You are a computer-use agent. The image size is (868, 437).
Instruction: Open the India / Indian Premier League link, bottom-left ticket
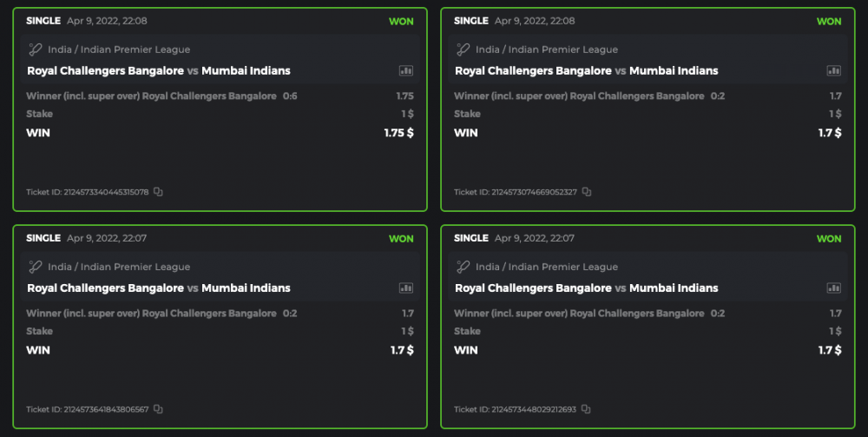119,267
